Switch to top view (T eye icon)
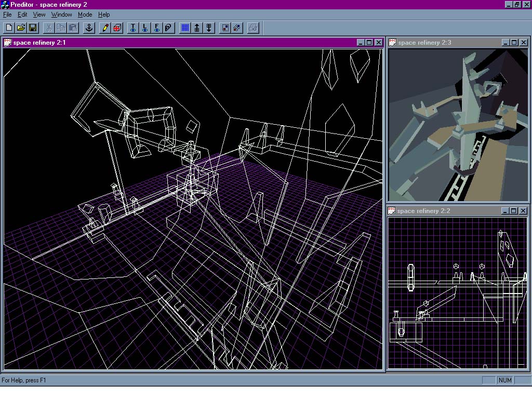532x399 pixels. coord(133,28)
